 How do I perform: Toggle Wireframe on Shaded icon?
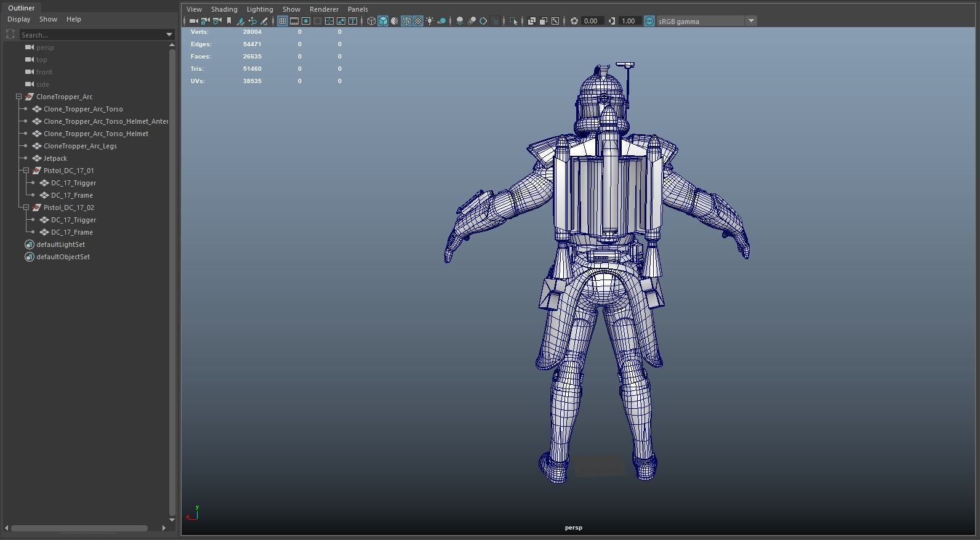(406, 21)
